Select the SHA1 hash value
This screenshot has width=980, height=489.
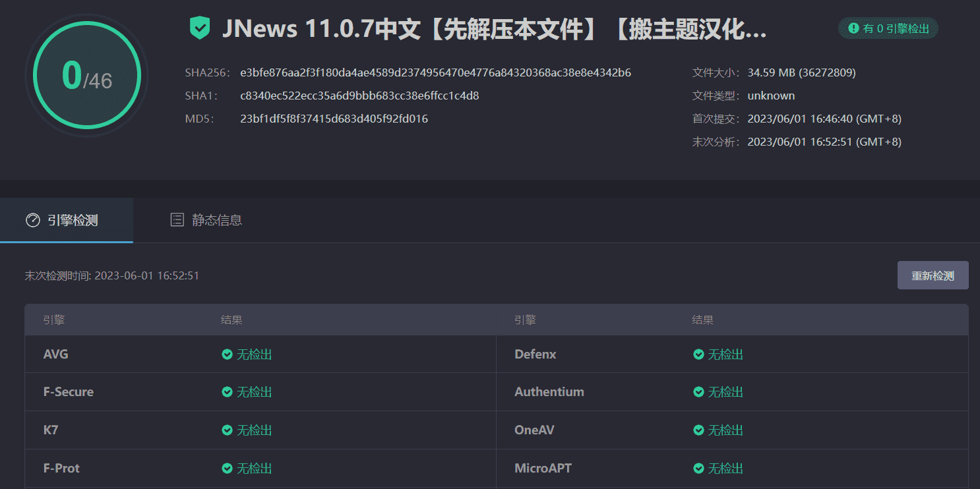pyautogui.click(x=359, y=96)
